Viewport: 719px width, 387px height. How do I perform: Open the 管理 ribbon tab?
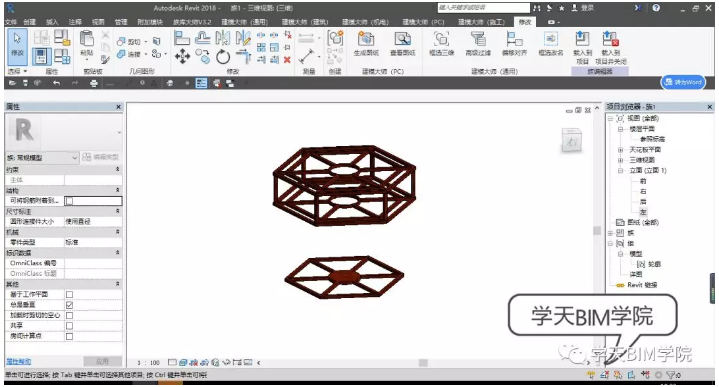click(x=121, y=22)
